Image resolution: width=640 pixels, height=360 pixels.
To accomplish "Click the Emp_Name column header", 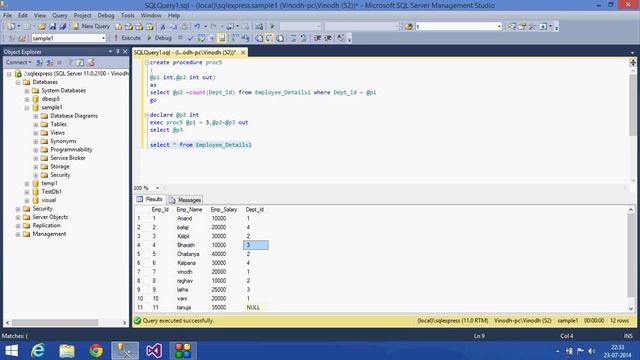I will click(x=189, y=209).
